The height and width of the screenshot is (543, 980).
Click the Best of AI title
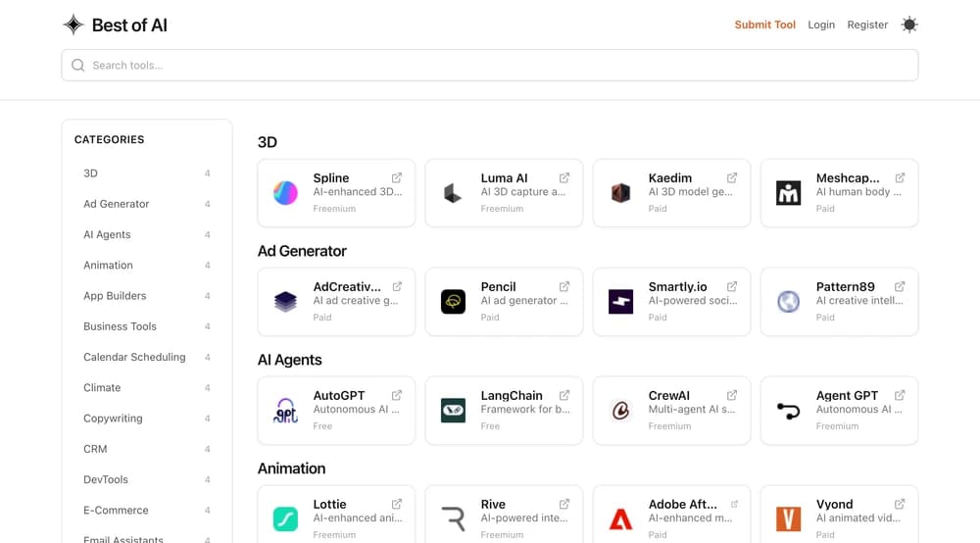coord(129,25)
